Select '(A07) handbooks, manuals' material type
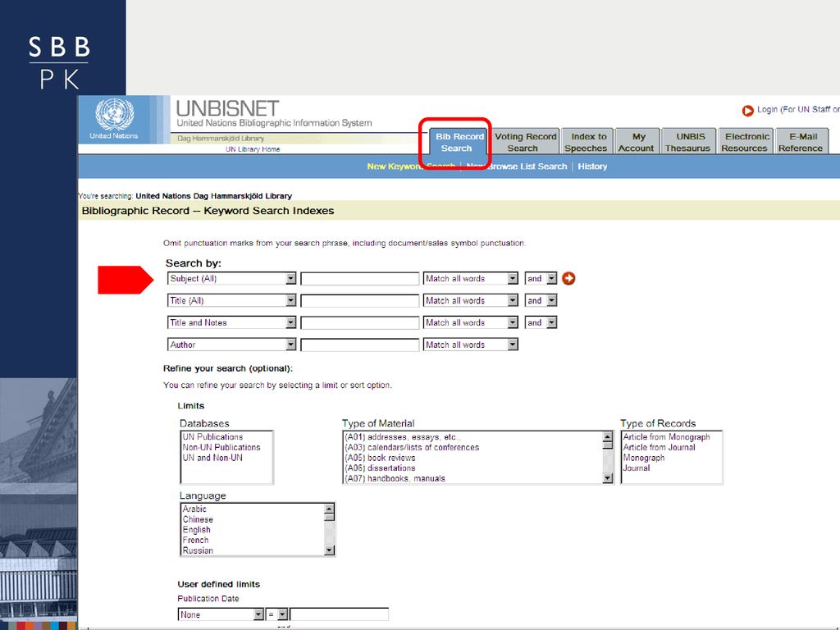Viewport: 840px width, 630px height. 395,478
